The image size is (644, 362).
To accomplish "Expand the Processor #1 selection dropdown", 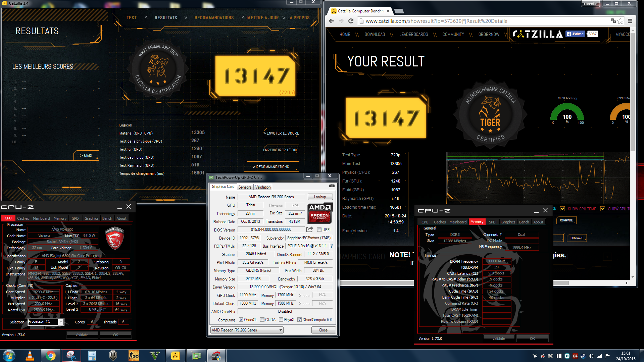I will click(x=61, y=322).
